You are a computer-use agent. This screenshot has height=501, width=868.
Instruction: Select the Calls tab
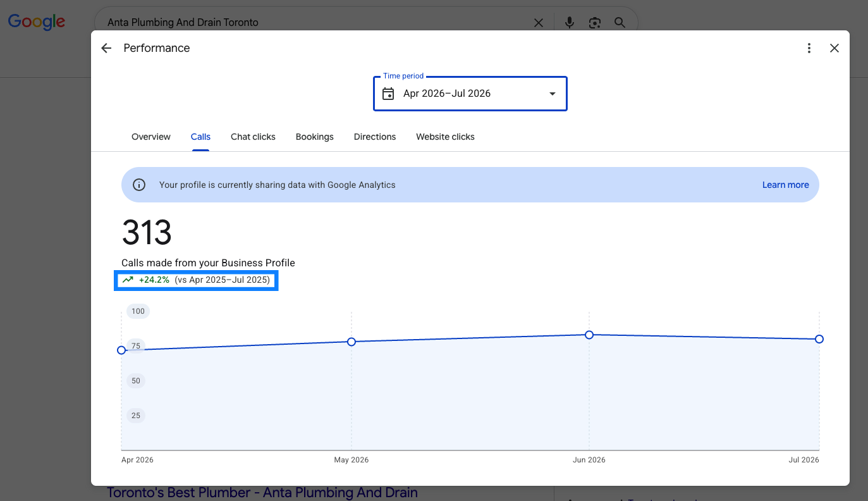200,137
